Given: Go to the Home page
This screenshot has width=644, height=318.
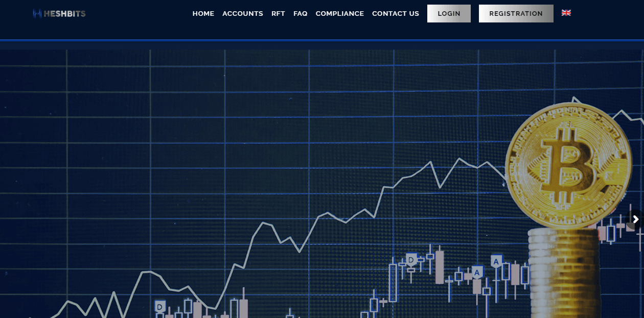Looking at the screenshot, I should [x=203, y=14].
